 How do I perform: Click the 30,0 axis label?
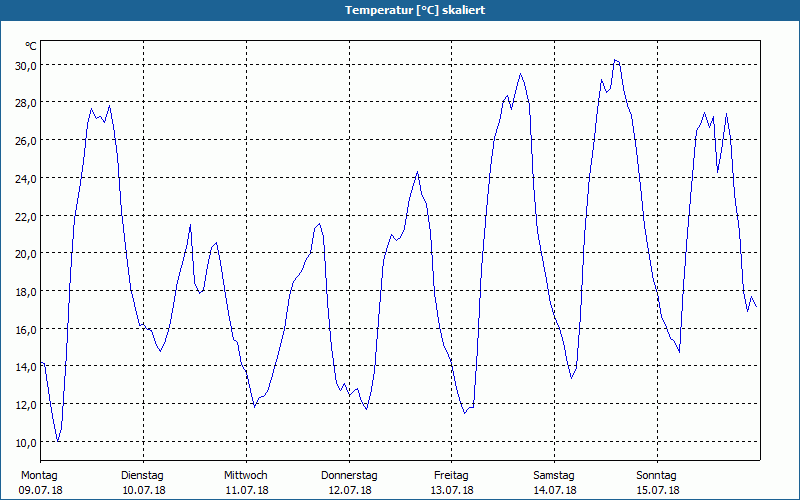click(x=26, y=65)
